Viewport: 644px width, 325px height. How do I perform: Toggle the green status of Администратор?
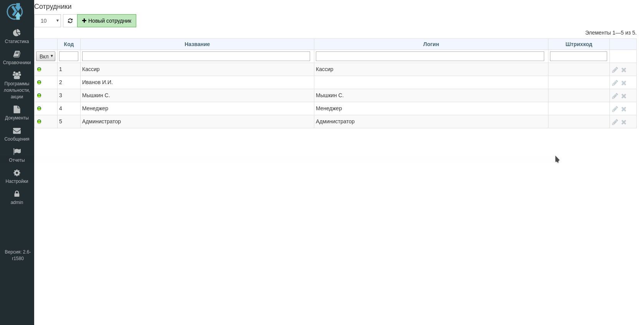click(39, 122)
